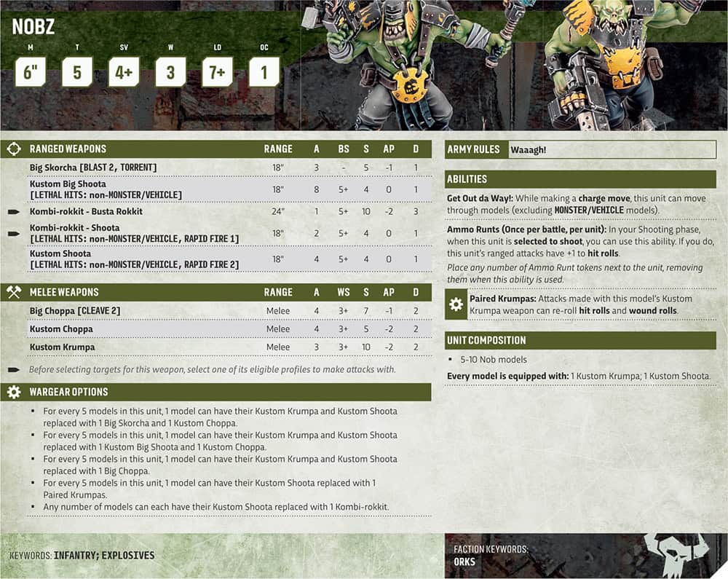Click the Paired Krumpas ability name
Viewport: 728px width, 579px height.
click(503, 299)
